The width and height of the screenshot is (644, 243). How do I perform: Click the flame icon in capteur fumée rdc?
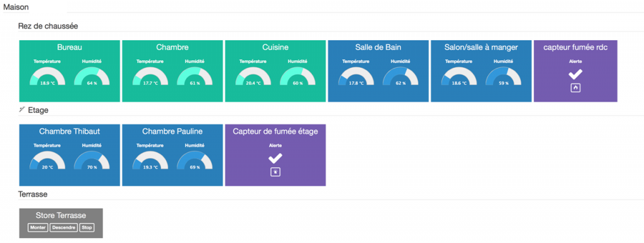click(x=575, y=88)
